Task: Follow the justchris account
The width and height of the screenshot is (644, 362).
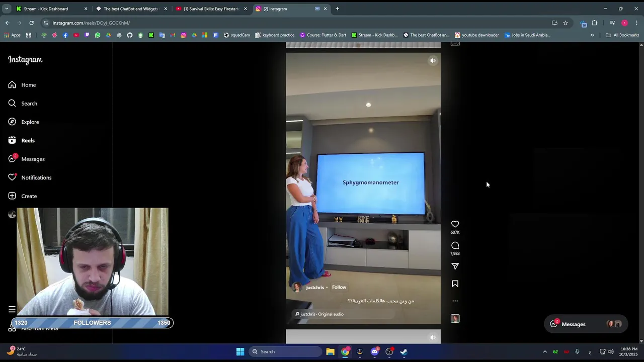Action: pos(339,288)
